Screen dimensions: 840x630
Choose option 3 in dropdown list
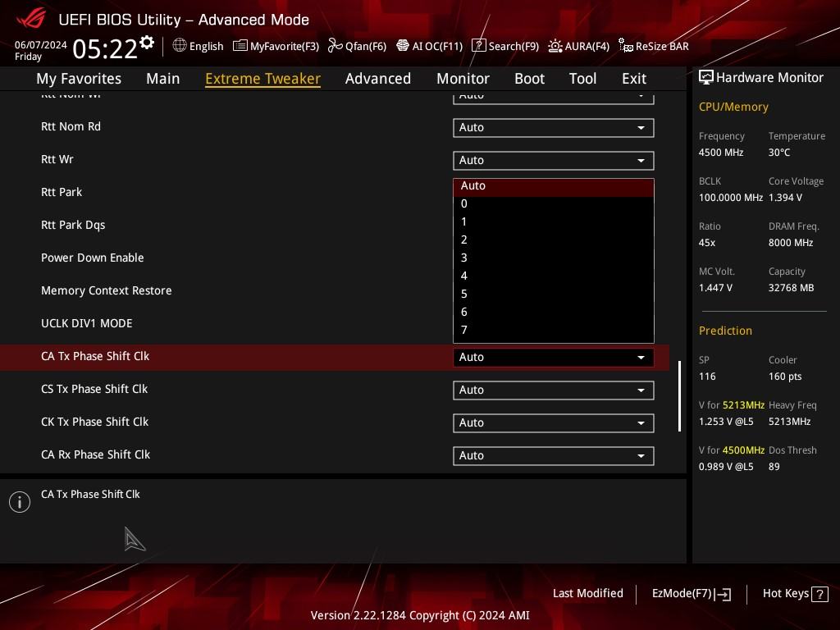(554, 258)
